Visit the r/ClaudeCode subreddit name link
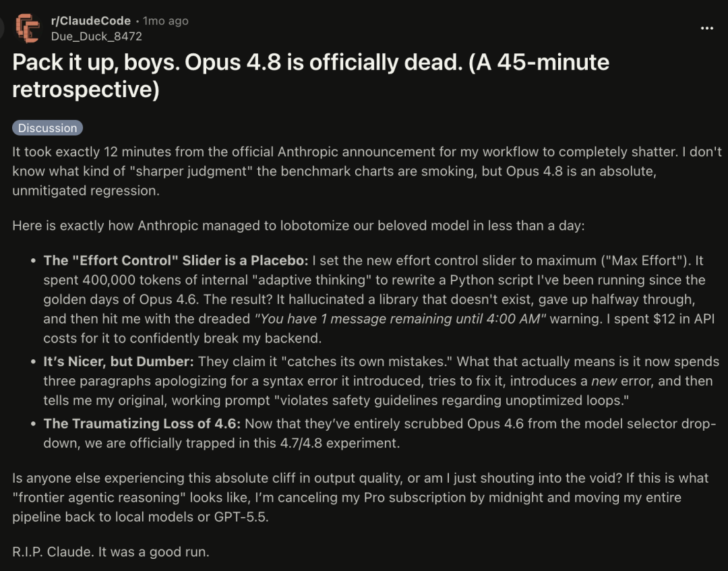Viewport: 728px width, 571px height. click(x=90, y=21)
